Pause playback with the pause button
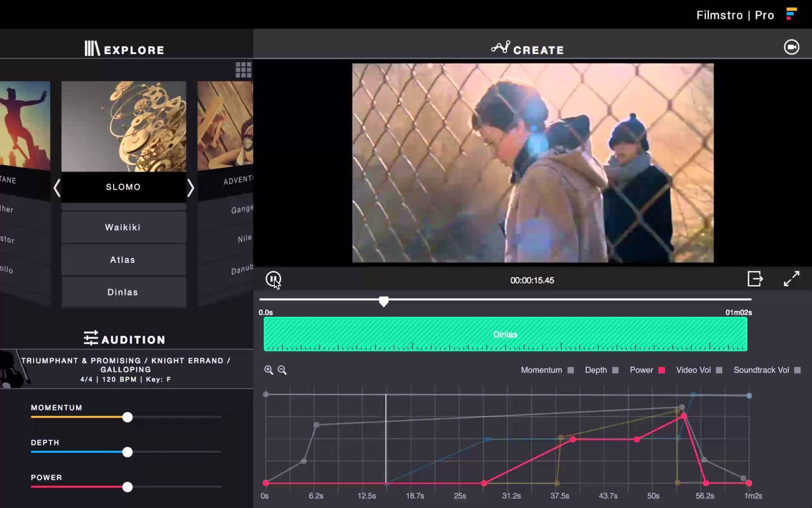812x508 pixels. (x=273, y=279)
